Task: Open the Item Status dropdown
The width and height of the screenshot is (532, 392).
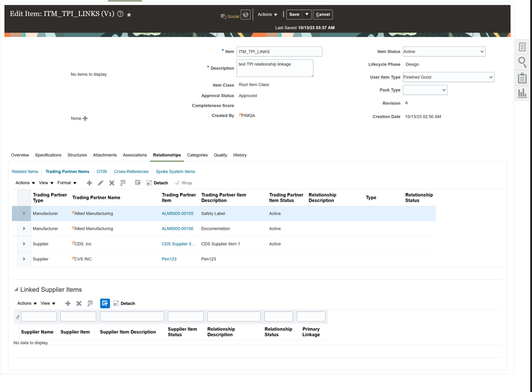Action: [x=444, y=52]
